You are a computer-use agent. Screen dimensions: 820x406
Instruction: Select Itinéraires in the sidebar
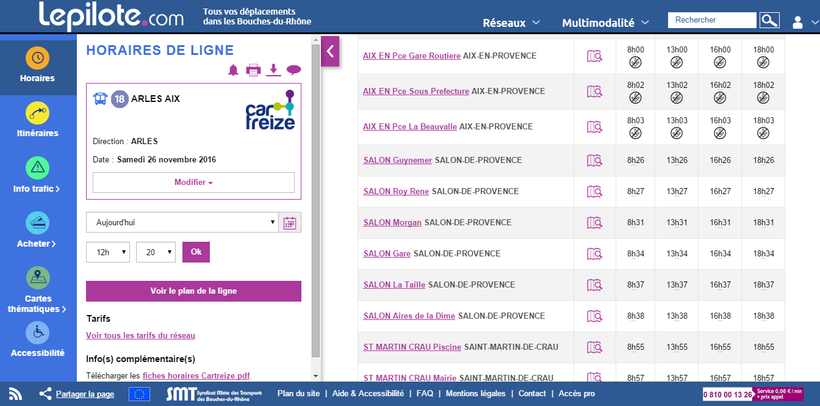37,120
